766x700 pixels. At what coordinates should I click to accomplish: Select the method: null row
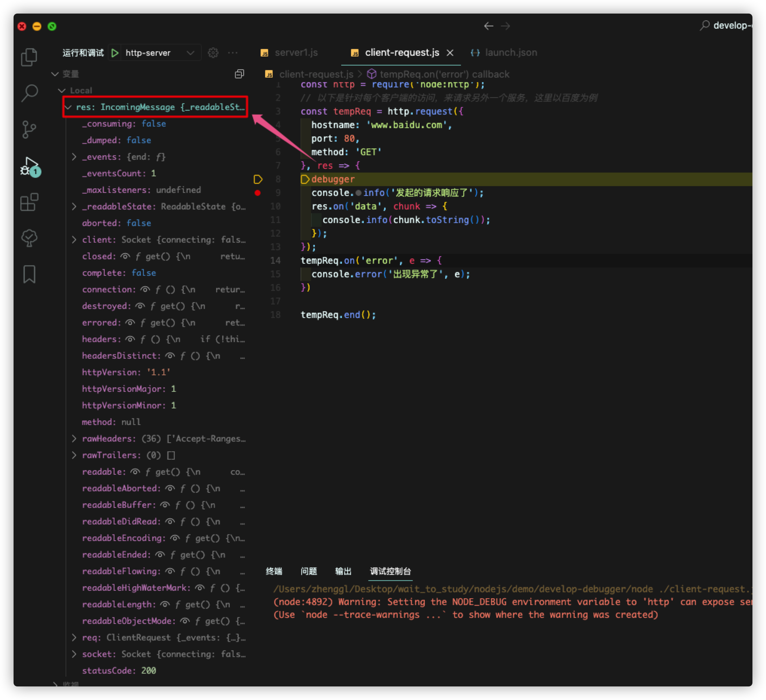(152, 422)
